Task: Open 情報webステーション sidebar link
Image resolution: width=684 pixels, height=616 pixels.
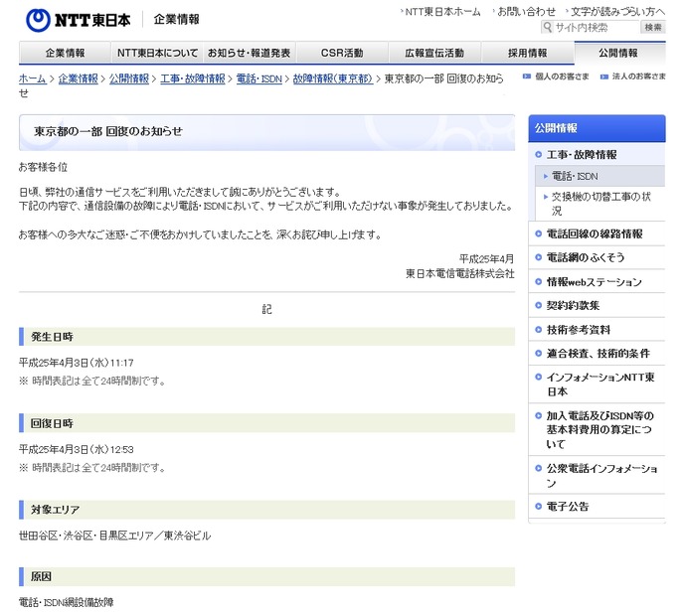Action: click(595, 281)
